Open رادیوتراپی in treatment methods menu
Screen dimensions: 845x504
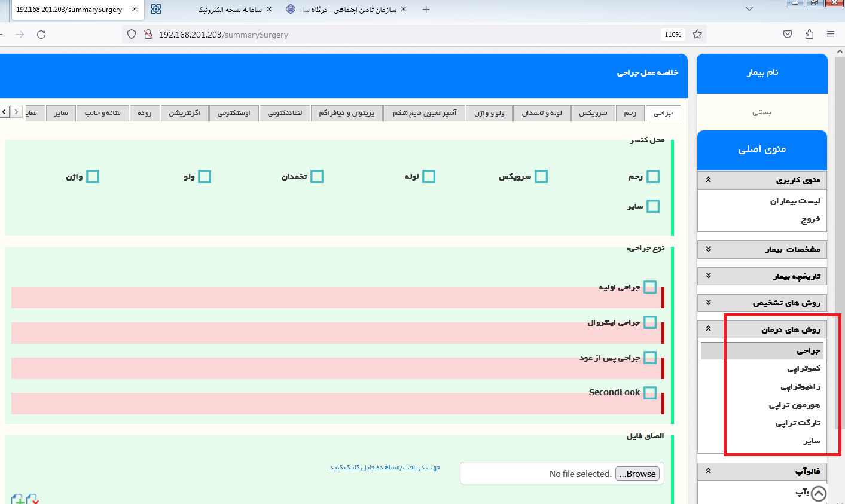point(800,387)
